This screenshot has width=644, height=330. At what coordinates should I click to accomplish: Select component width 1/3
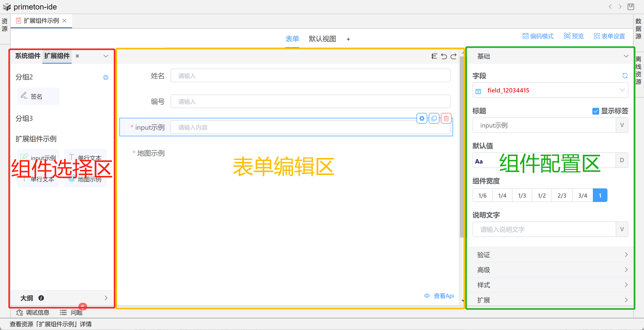click(x=522, y=195)
